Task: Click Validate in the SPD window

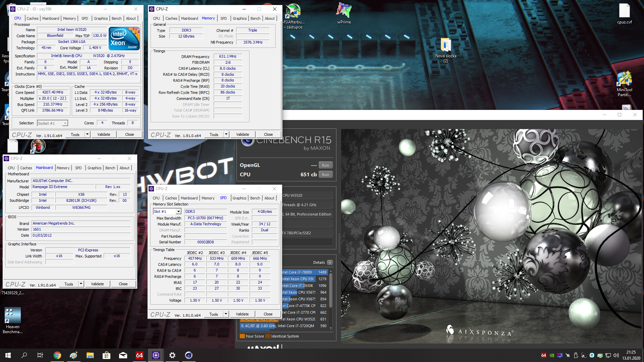Action: [x=242, y=314]
